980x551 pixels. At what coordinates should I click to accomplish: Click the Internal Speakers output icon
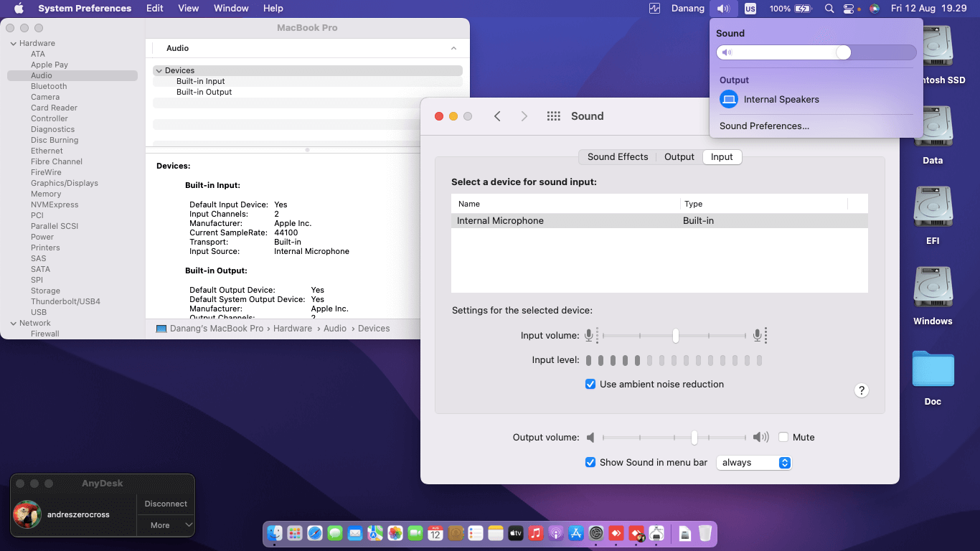click(729, 100)
